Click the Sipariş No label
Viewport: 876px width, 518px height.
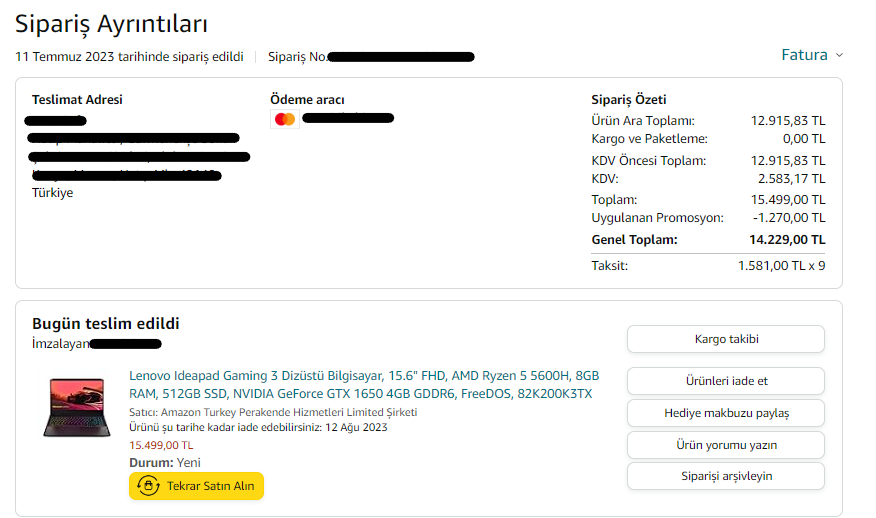tap(297, 57)
